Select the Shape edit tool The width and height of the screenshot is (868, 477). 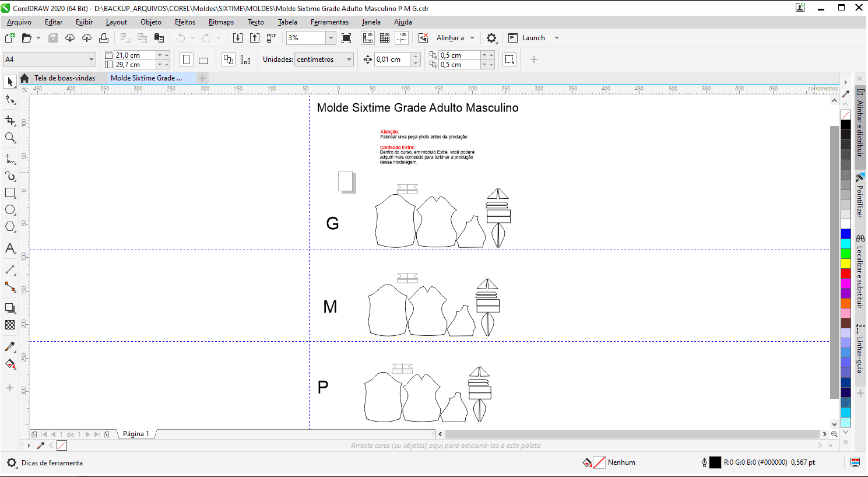pos(10,100)
